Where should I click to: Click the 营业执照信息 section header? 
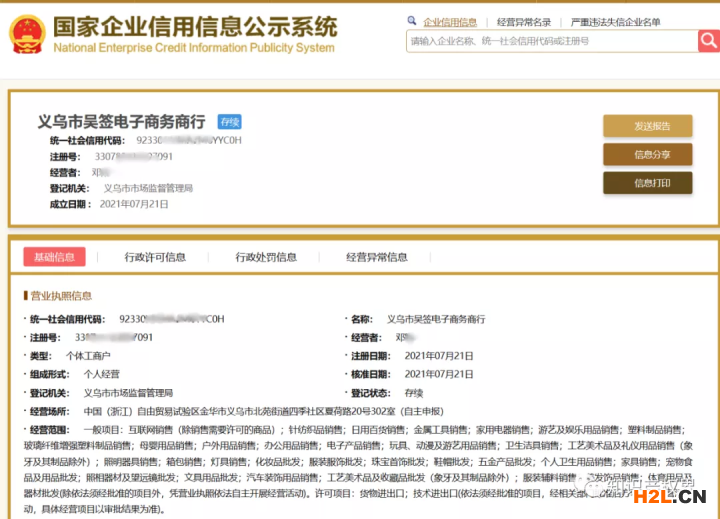tap(60, 296)
